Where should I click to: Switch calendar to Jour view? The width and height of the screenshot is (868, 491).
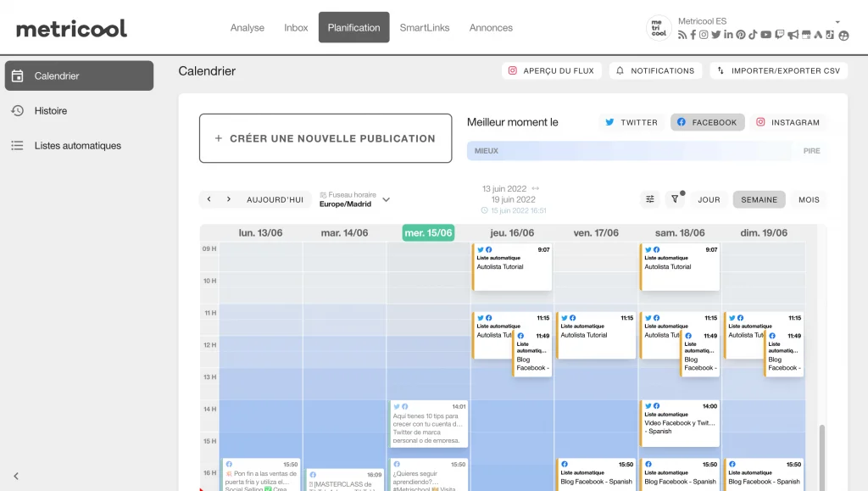(x=709, y=200)
